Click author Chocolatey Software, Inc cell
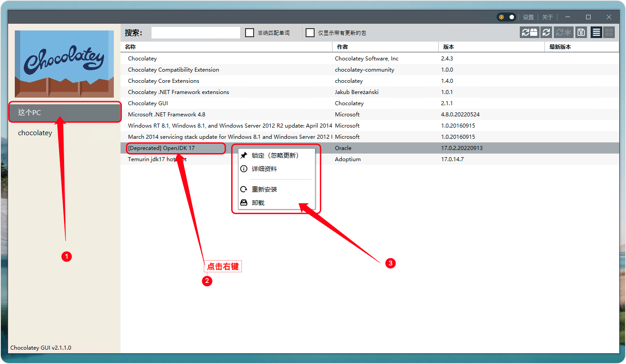 coord(367,58)
